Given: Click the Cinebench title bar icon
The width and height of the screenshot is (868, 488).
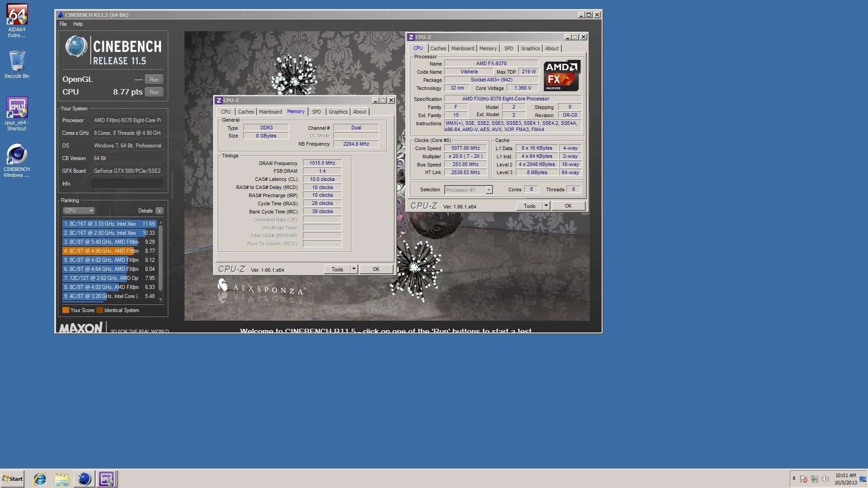Looking at the screenshot, I should [x=61, y=15].
